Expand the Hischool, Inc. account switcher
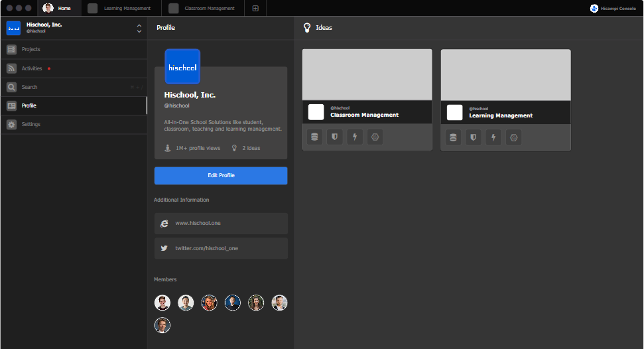 (139, 28)
